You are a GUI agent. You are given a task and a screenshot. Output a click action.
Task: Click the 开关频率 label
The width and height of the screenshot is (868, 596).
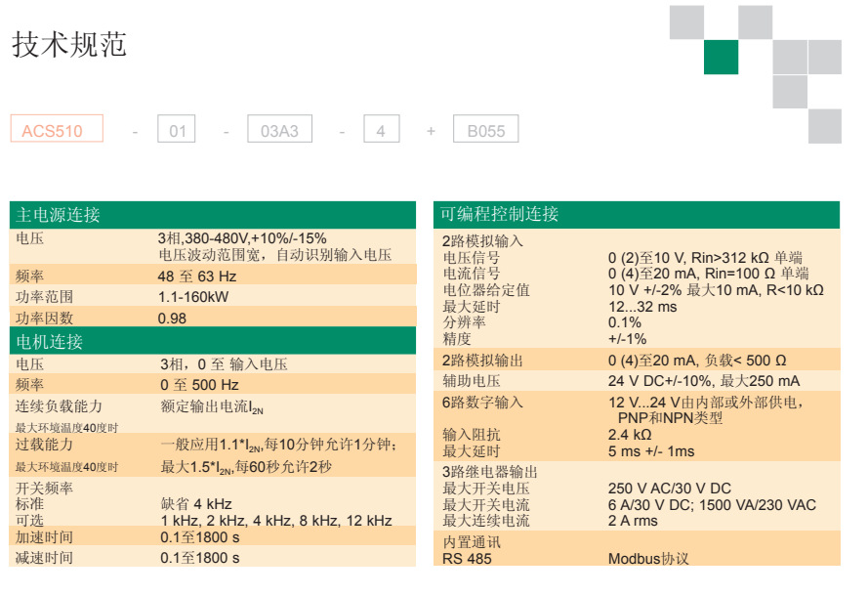pyautogui.click(x=44, y=488)
